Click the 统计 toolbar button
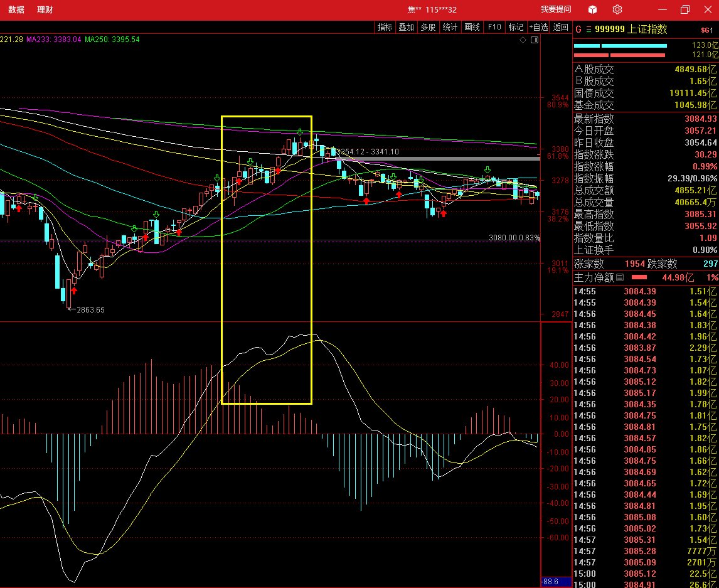This screenshot has height=588, width=719. [450, 27]
